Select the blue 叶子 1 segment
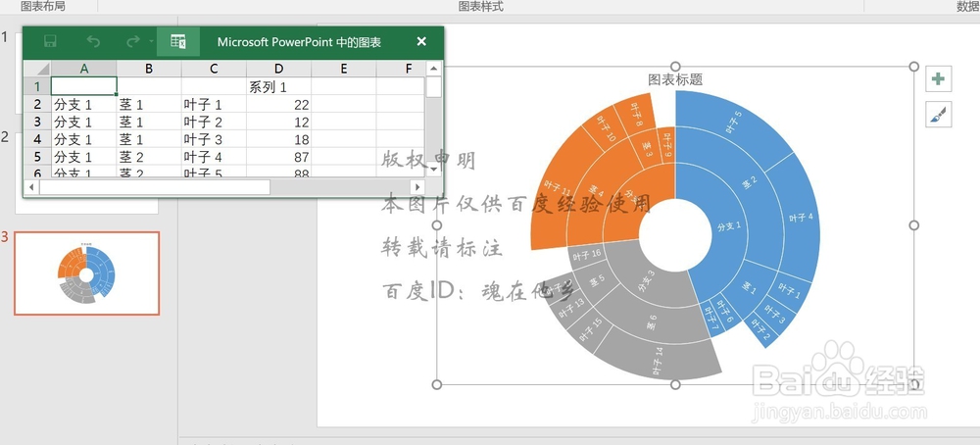980x445 pixels. [x=789, y=290]
